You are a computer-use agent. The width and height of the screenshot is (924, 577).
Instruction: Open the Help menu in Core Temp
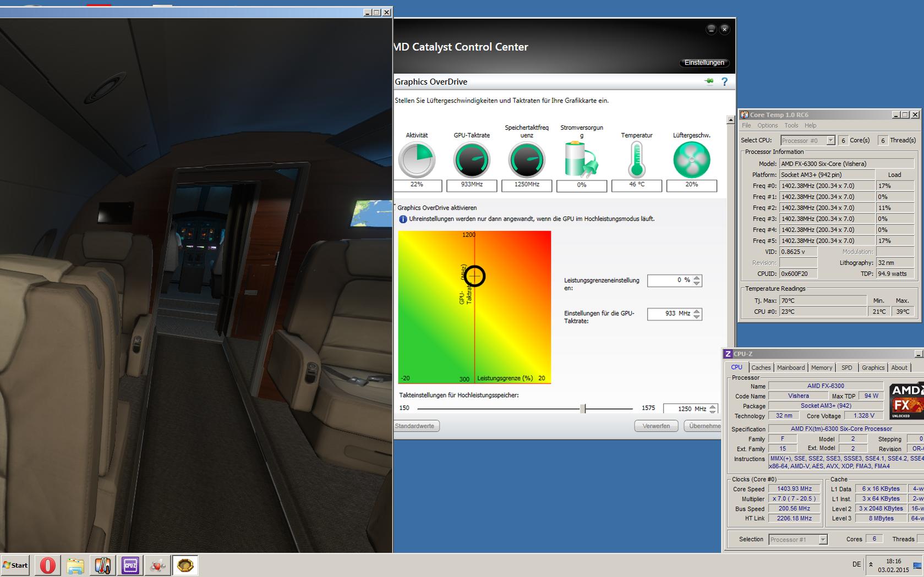click(811, 125)
